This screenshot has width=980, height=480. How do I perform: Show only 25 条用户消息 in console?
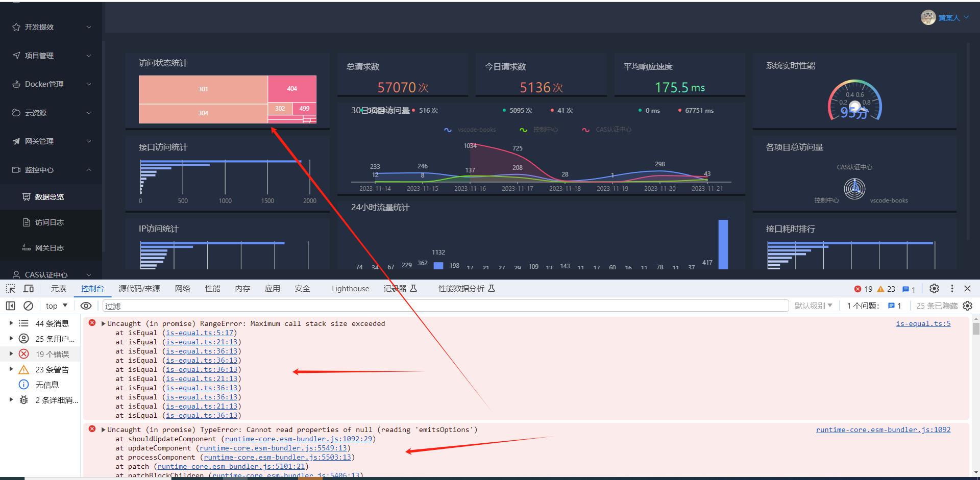(x=53, y=338)
